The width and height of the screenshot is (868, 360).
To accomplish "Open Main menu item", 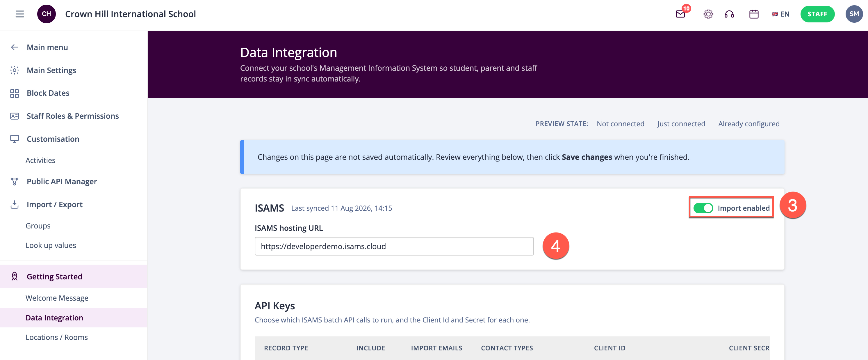I will [x=47, y=47].
